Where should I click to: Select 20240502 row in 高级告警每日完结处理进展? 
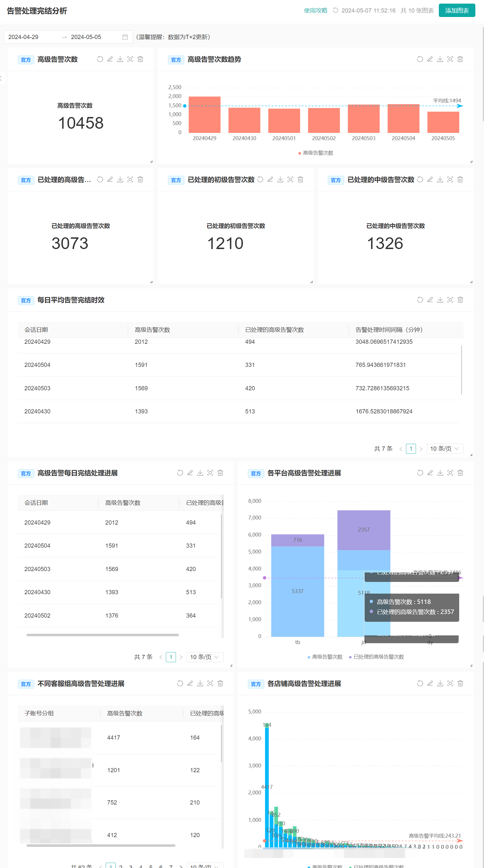[119, 615]
